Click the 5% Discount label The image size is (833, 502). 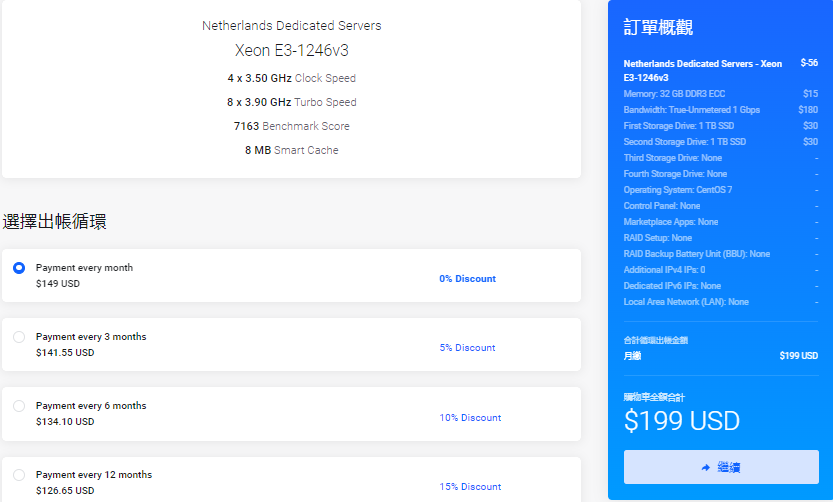coord(467,348)
